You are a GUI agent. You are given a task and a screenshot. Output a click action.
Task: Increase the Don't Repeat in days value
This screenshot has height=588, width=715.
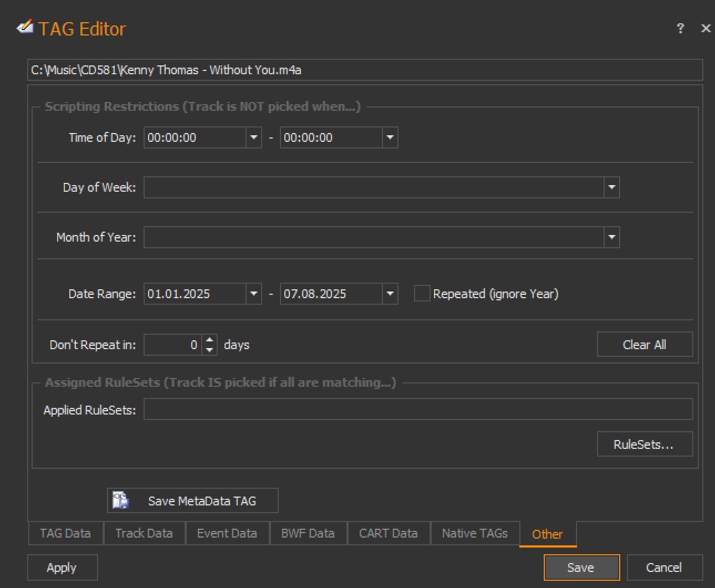(x=210, y=340)
